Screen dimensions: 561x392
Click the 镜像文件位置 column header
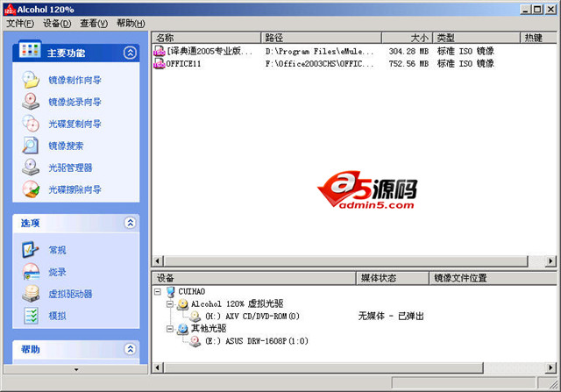(x=493, y=278)
